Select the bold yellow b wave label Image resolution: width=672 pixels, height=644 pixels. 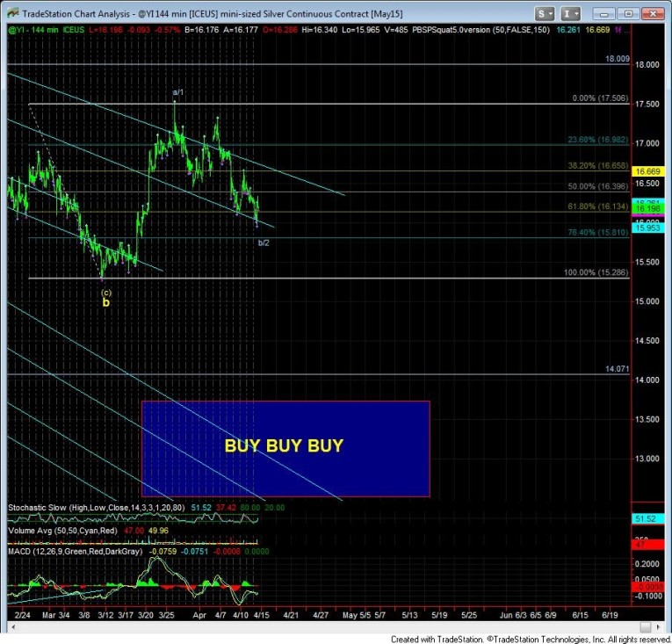[106, 303]
